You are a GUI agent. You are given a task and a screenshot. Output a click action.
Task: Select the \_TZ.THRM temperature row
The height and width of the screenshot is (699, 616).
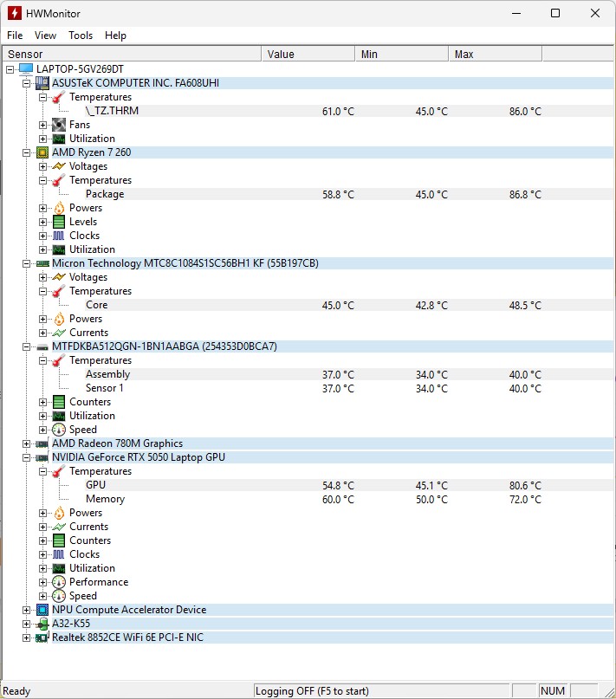point(349,111)
